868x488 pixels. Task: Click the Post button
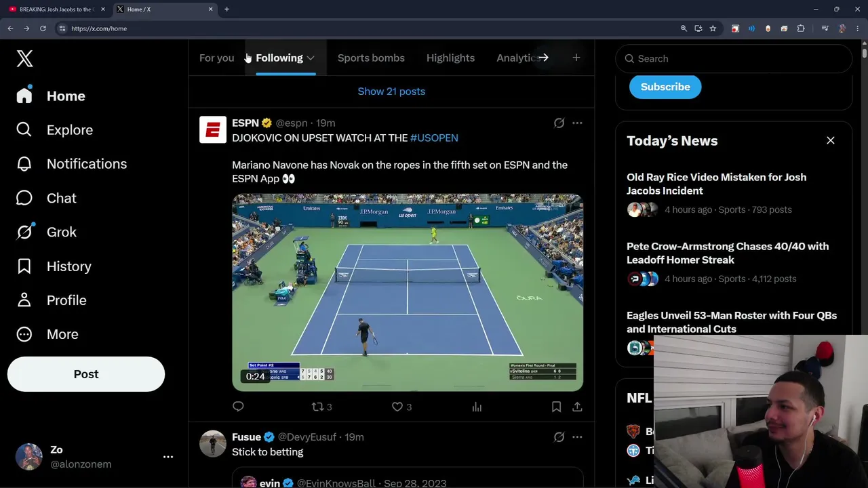tap(86, 374)
